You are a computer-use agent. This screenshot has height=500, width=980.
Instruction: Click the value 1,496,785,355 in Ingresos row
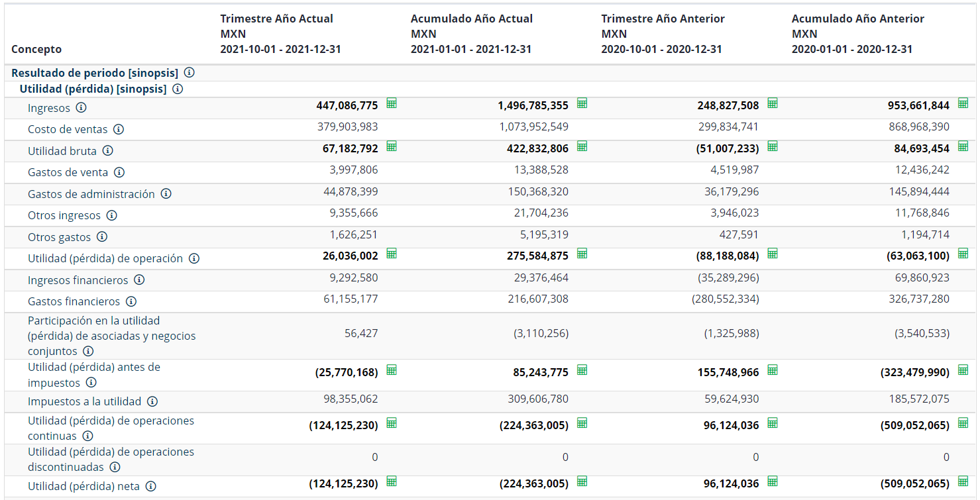533,106
